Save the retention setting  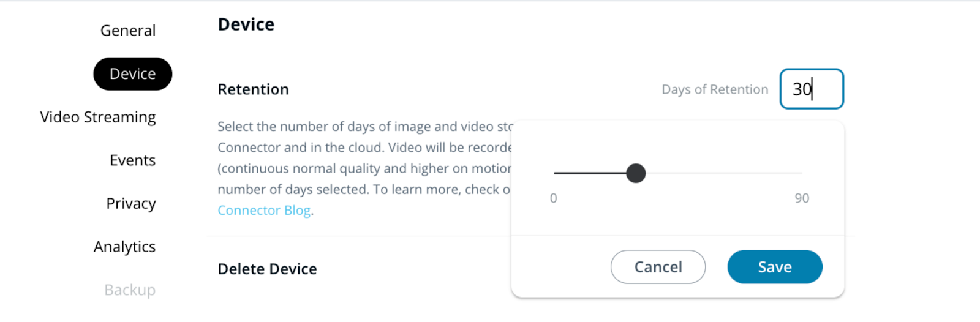click(774, 267)
